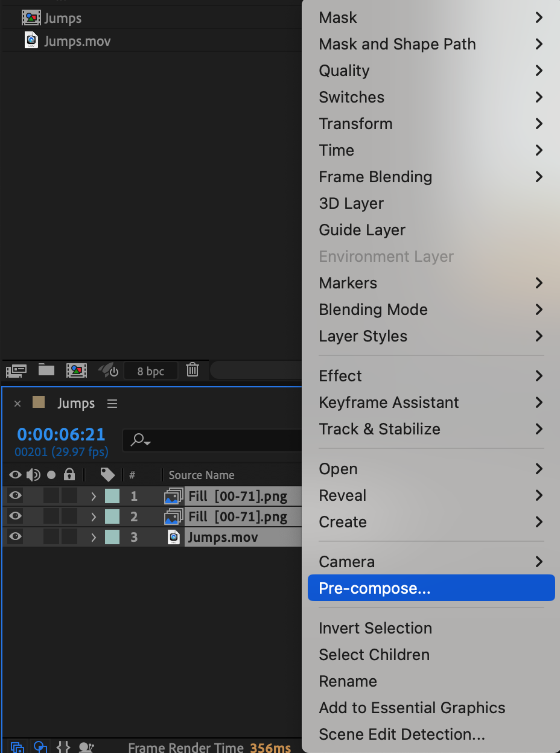Toggle the Layer Switches pane icon
The image size is (560, 753).
point(17,747)
